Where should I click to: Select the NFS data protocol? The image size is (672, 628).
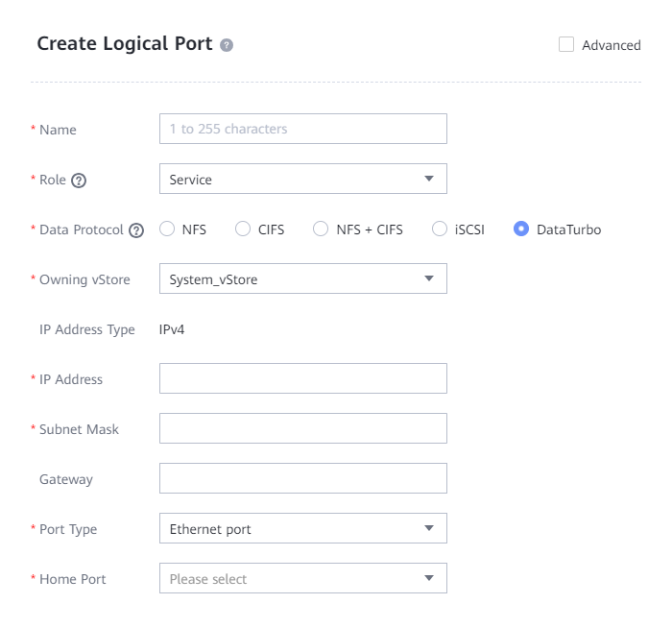167,229
